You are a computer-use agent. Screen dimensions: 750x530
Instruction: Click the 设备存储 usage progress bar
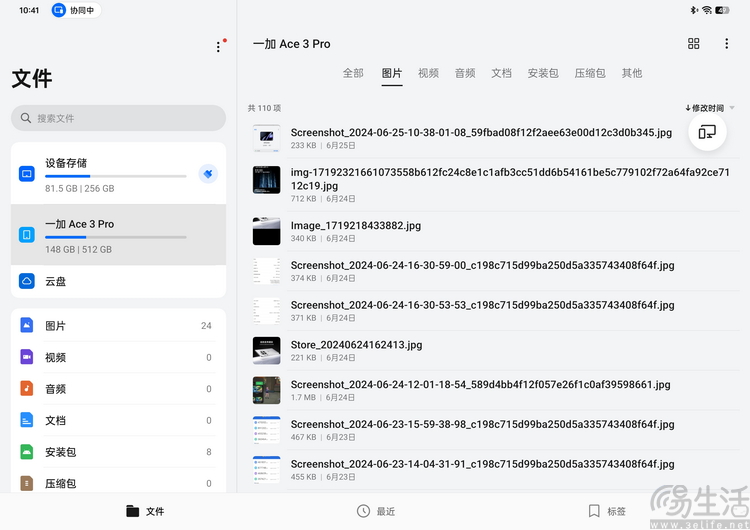click(116, 176)
